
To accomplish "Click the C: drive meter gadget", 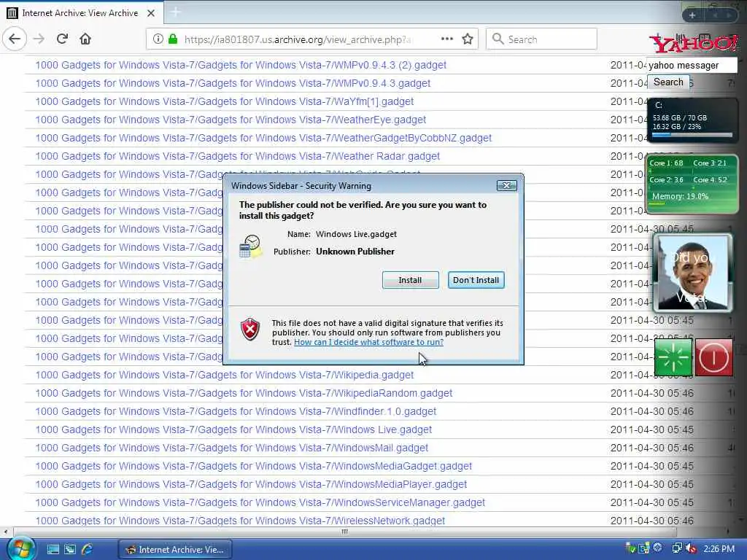I will 692,119.
